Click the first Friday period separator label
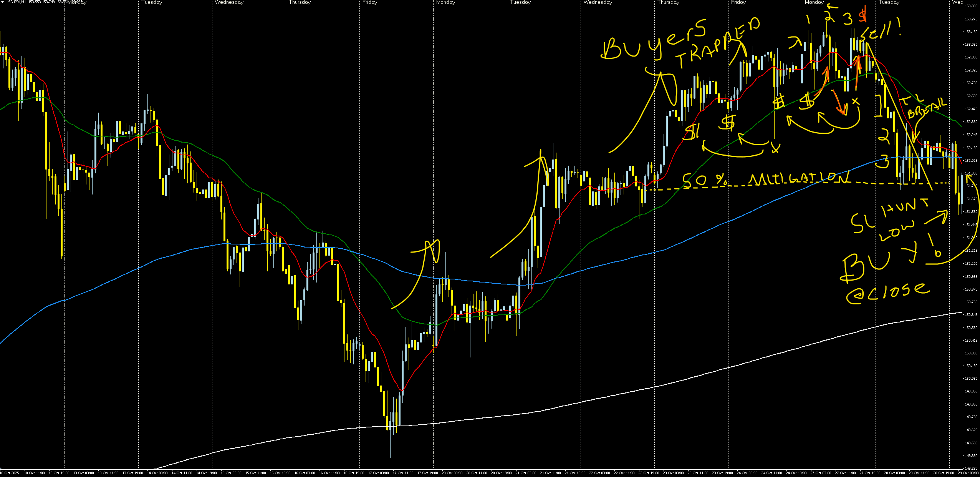This screenshot has width=980, height=477. point(369,2)
